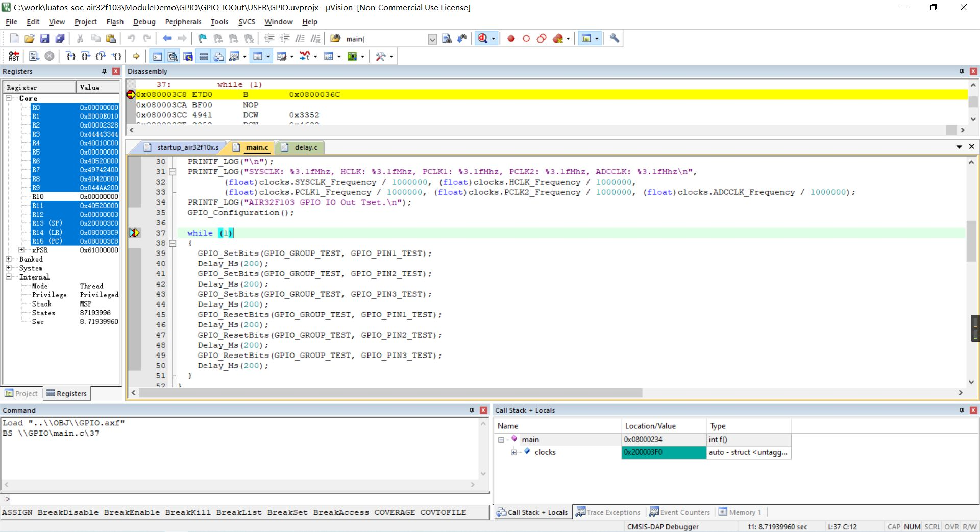This screenshot has width=980, height=532.
Task: Open debug session dropdown arrow
Action: (493, 39)
